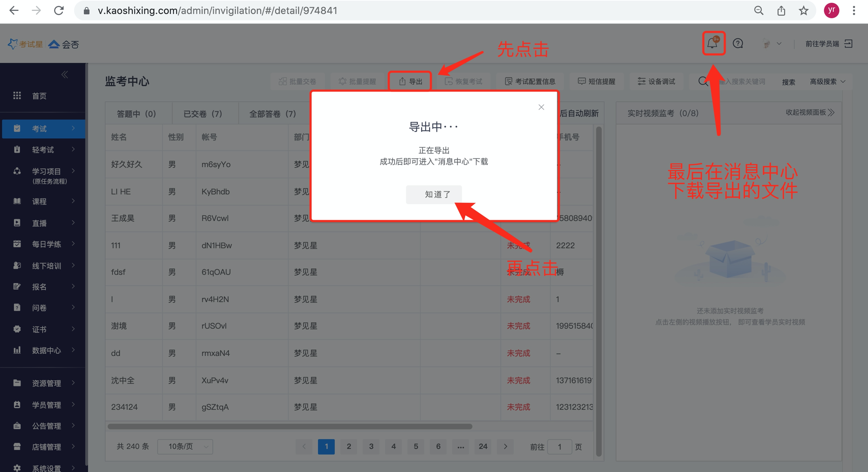Bookmark page with star icon
The image size is (868, 472).
(x=803, y=10)
